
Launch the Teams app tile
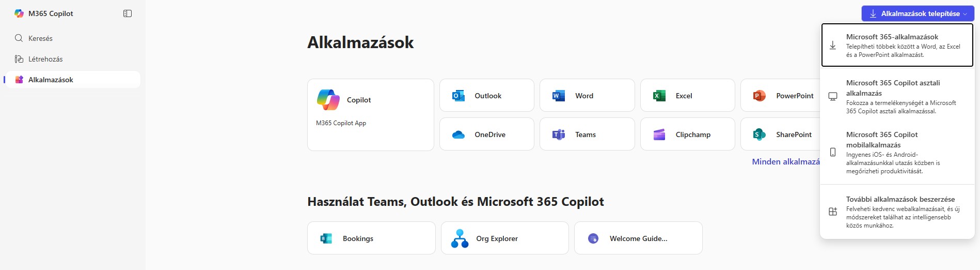click(587, 134)
